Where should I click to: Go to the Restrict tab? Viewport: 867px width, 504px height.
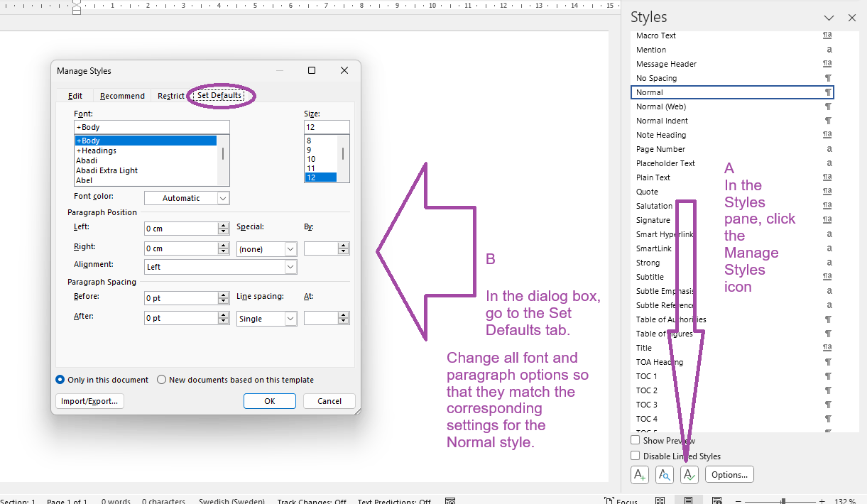pos(171,96)
